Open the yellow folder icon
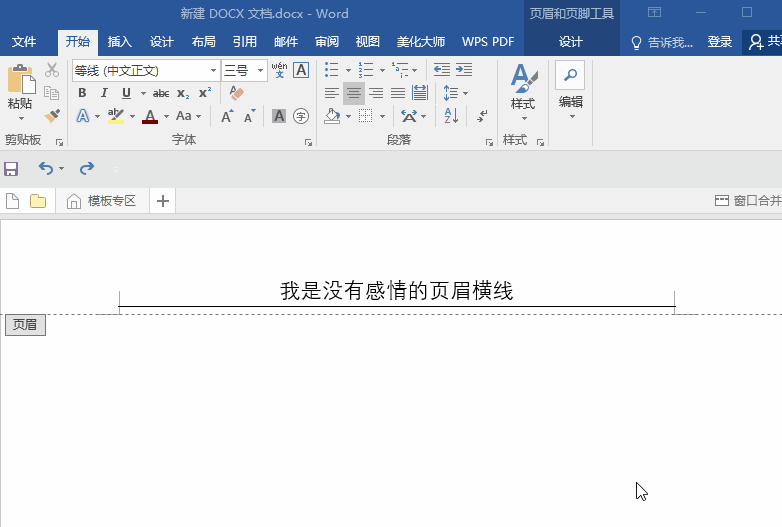782x527 pixels. coord(38,201)
